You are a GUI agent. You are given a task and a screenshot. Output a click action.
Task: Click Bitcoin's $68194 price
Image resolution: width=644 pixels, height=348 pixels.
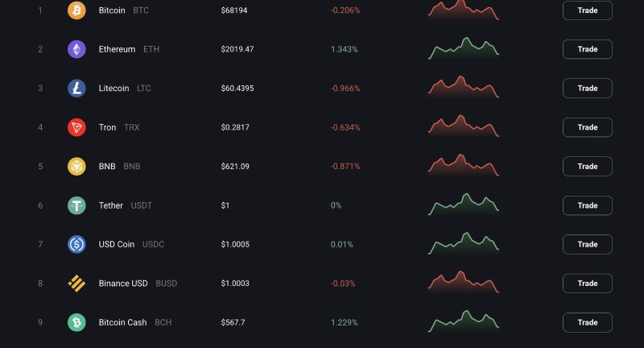pos(234,10)
